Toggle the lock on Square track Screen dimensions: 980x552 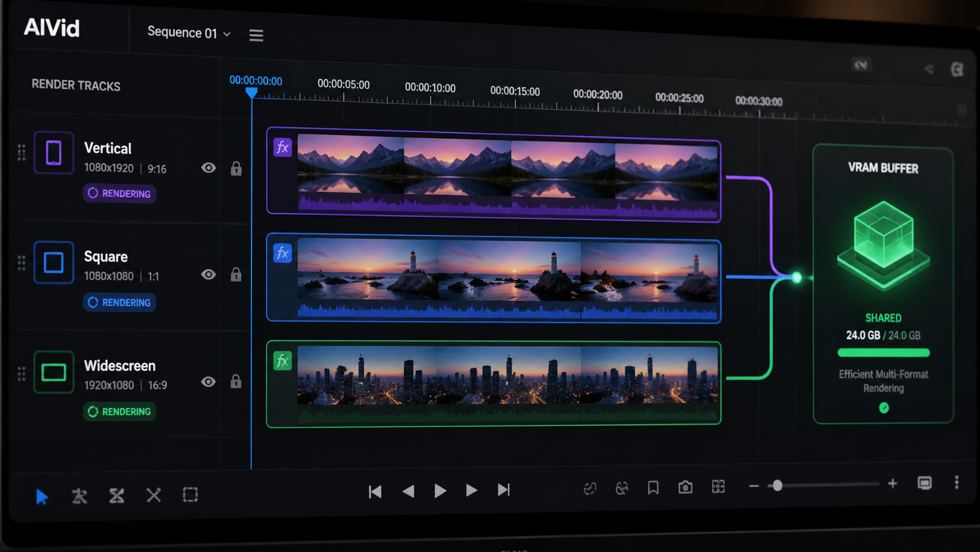(x=236, y=275)
